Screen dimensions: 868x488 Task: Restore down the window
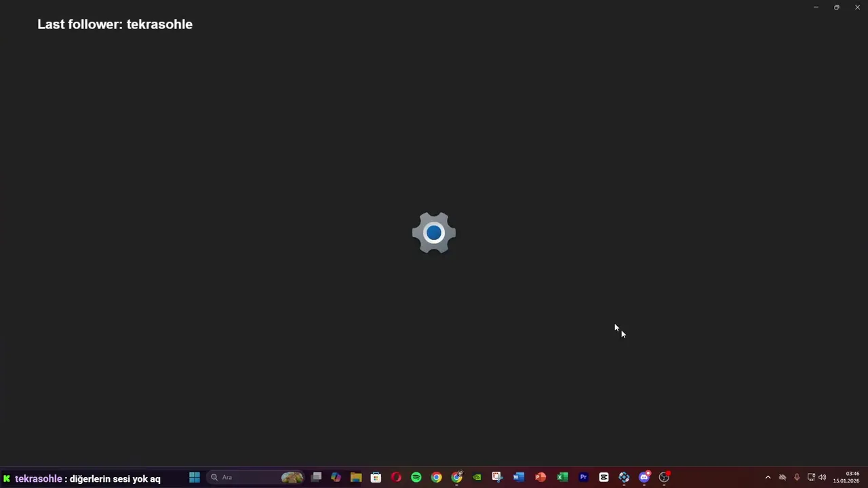point(837,7)
